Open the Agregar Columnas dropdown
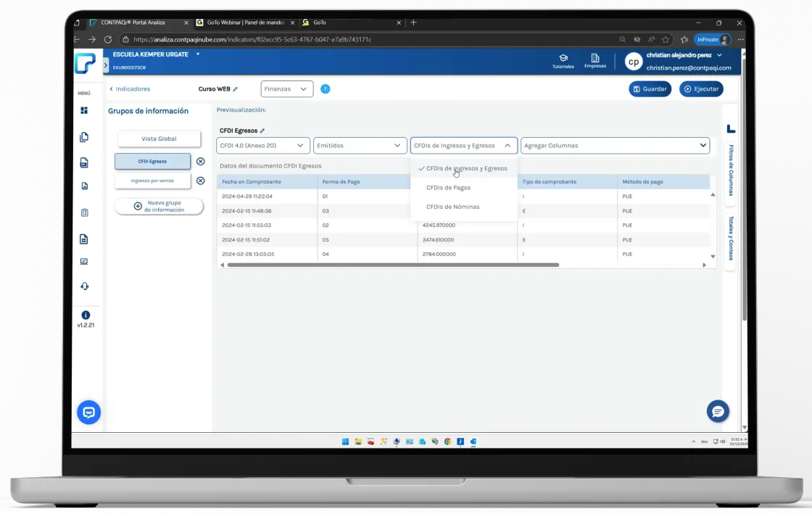 pyautogui.click(x=616, y=146)
